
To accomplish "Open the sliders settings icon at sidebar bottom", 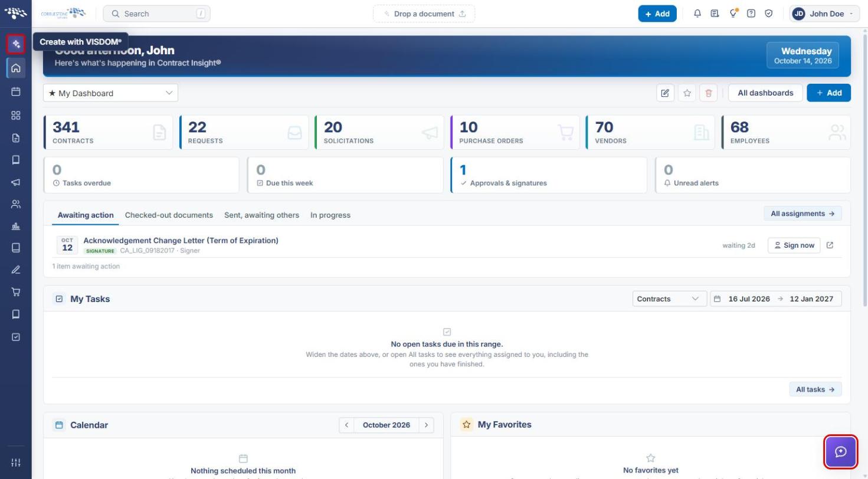I will (x=16, y=462).
